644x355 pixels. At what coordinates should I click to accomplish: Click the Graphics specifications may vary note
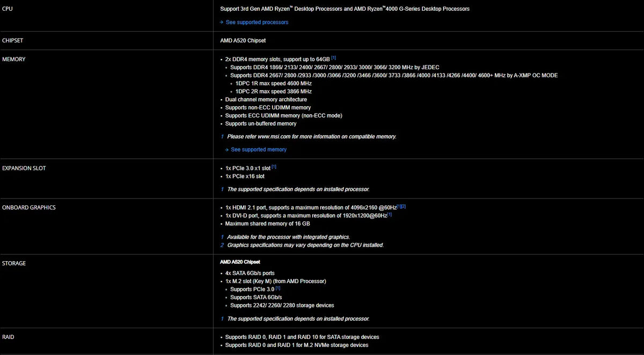(x=305, y=245)
